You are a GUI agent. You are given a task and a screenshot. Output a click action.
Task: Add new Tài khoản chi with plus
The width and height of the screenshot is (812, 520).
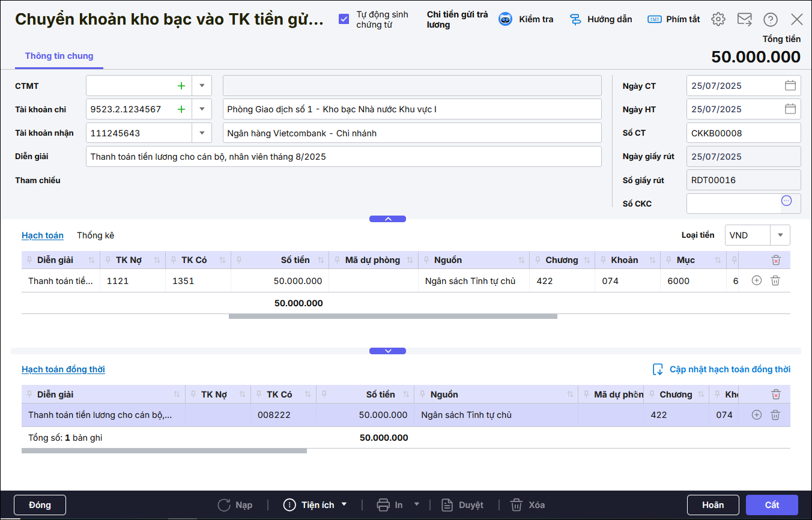point(181,109)
